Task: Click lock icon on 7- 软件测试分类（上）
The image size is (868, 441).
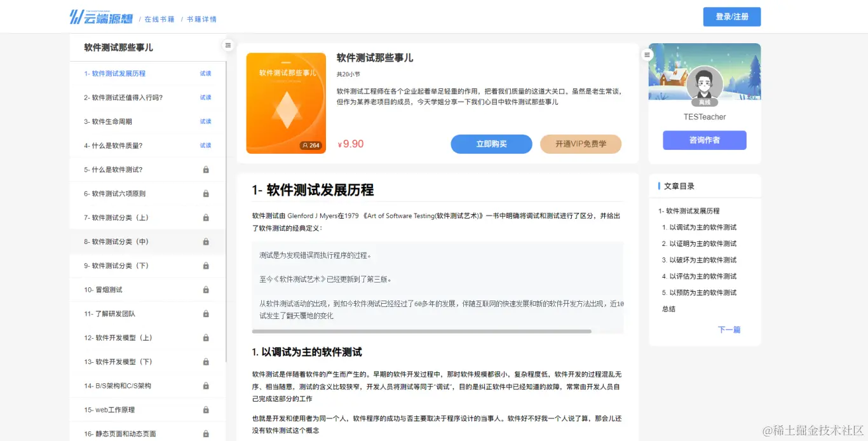Action: pos(206,218)
